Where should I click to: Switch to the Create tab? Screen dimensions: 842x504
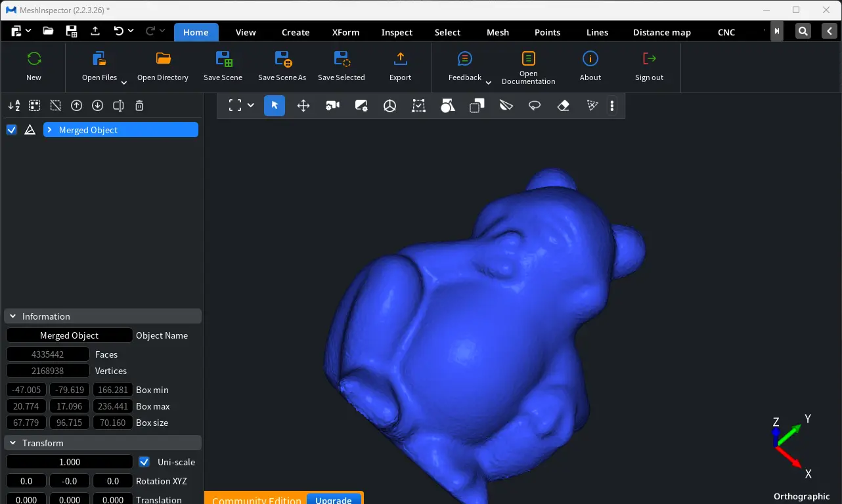coord(296,32)
